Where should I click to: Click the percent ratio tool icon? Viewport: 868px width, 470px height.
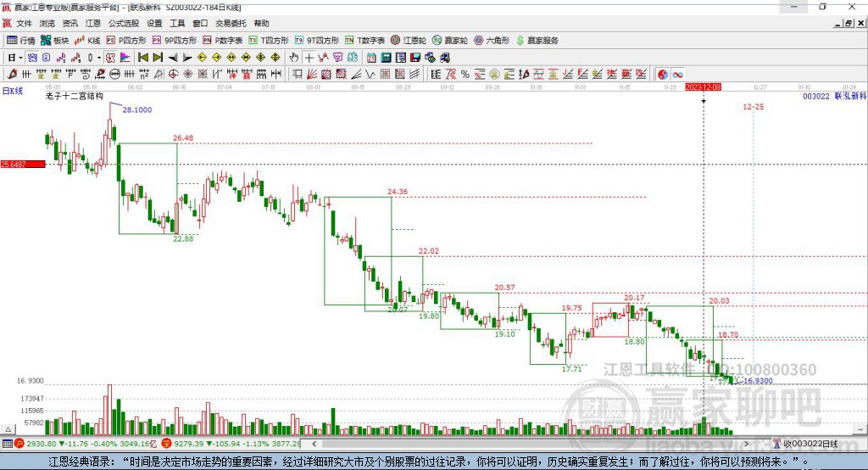(x=465, y=75)
